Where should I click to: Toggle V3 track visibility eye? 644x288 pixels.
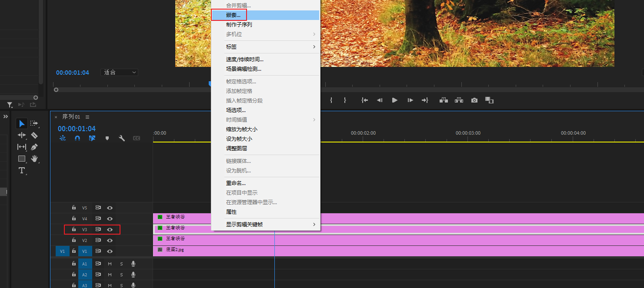pyautogui.click(x=110, y=229)
